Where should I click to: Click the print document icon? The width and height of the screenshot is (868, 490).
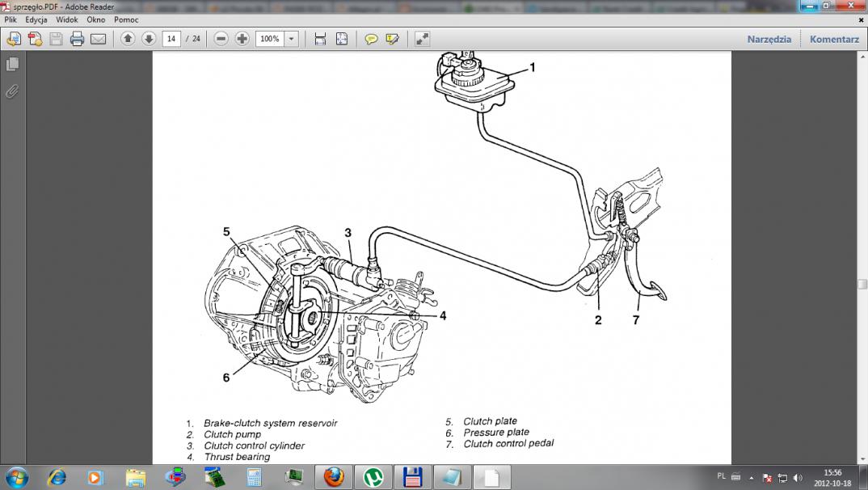coord(77,39)
